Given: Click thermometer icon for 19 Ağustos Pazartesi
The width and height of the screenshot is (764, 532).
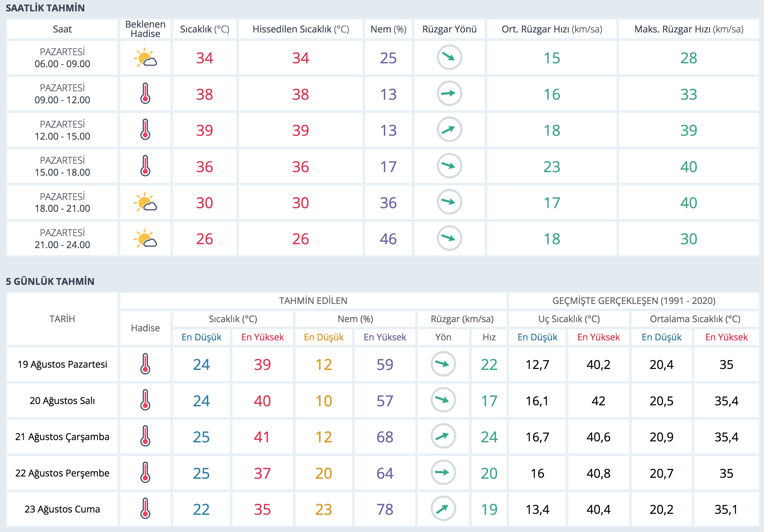Looking at the screenshot, I should pyautogui.click(x=145, y=364).
